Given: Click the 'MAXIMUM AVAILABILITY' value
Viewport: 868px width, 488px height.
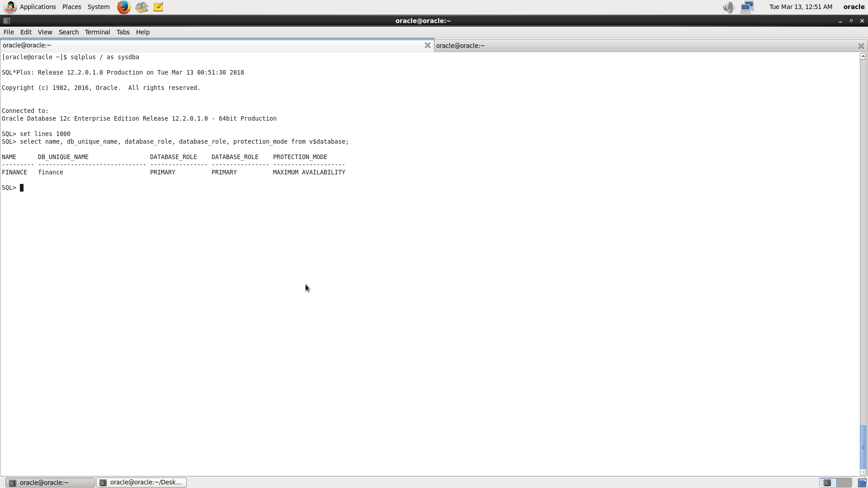Looking at the screenshot, I should (x=309, y=172).
